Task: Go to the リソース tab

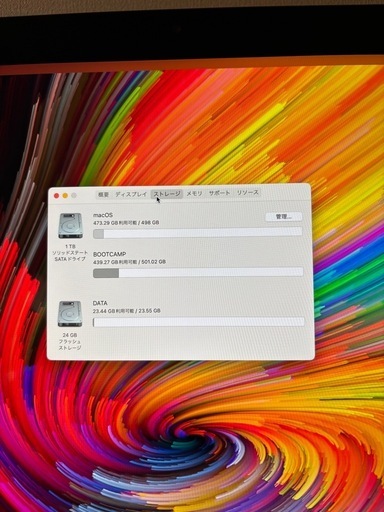Action: click(x=247, y=193)
